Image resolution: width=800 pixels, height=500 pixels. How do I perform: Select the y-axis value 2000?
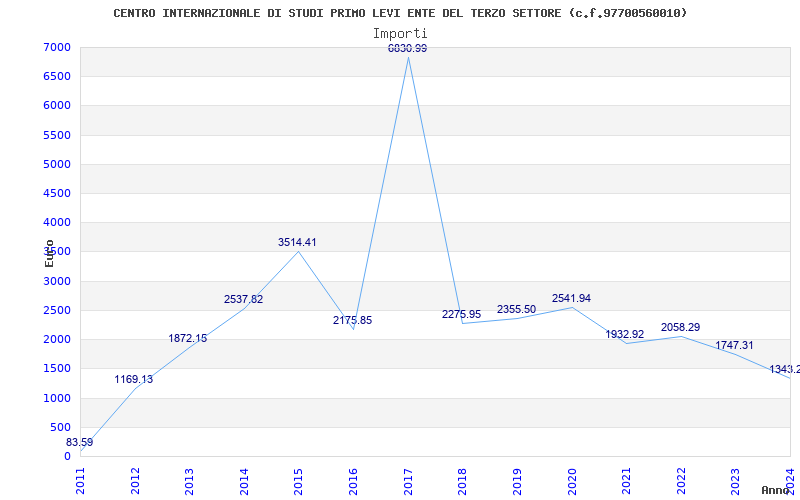click(57, 339)
